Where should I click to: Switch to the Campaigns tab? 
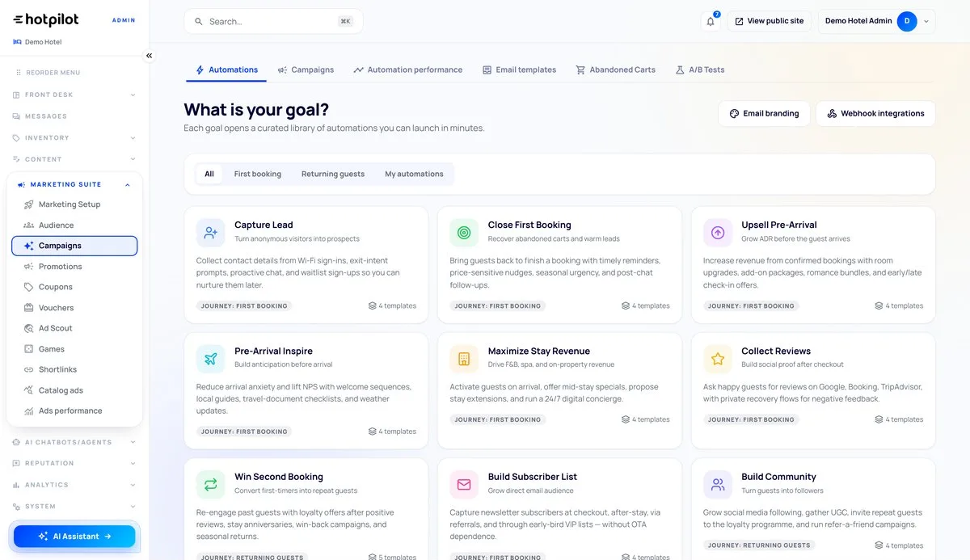[306, 69]
